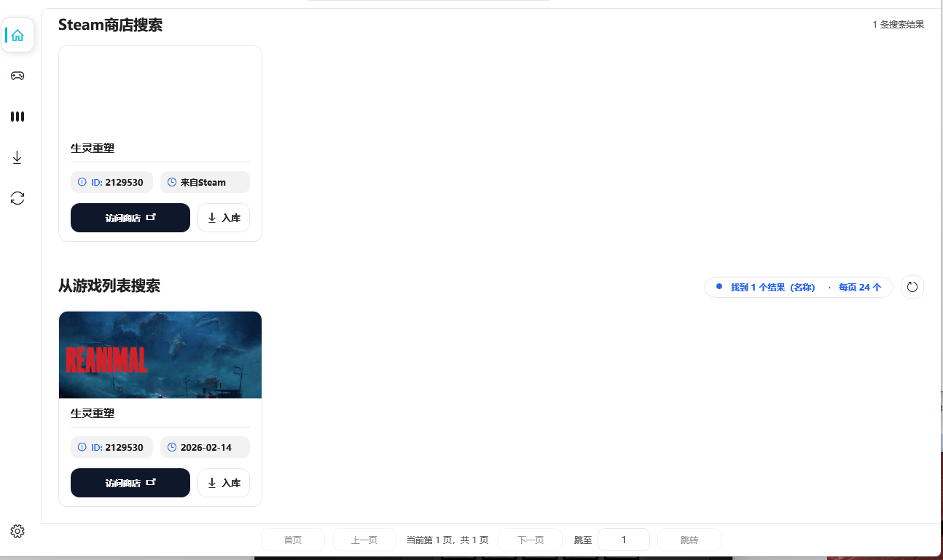Image resolution: width=943 pixels, height=560 pixels.
Task: Open the Home sidebar icon
Action: pyautogui.click(x=17, y=35)
